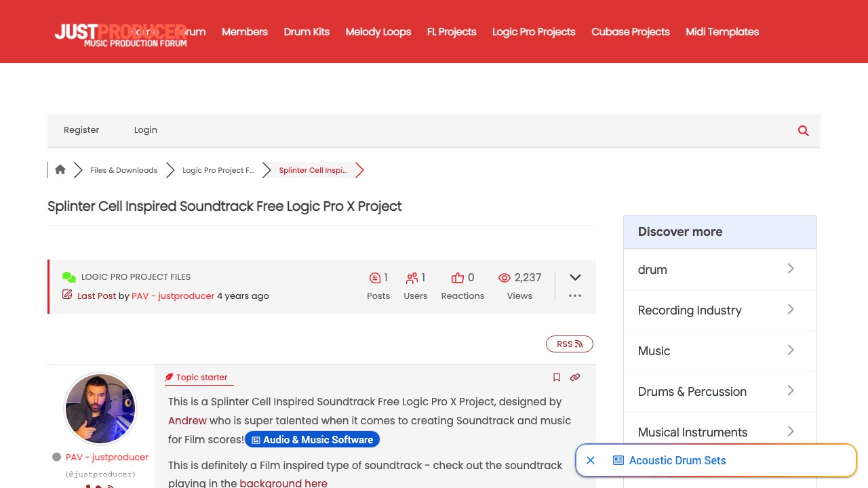Viewport: 868px width, 488px height.
Task: Go to forum home via house icon
Action: tap(60, 170)
